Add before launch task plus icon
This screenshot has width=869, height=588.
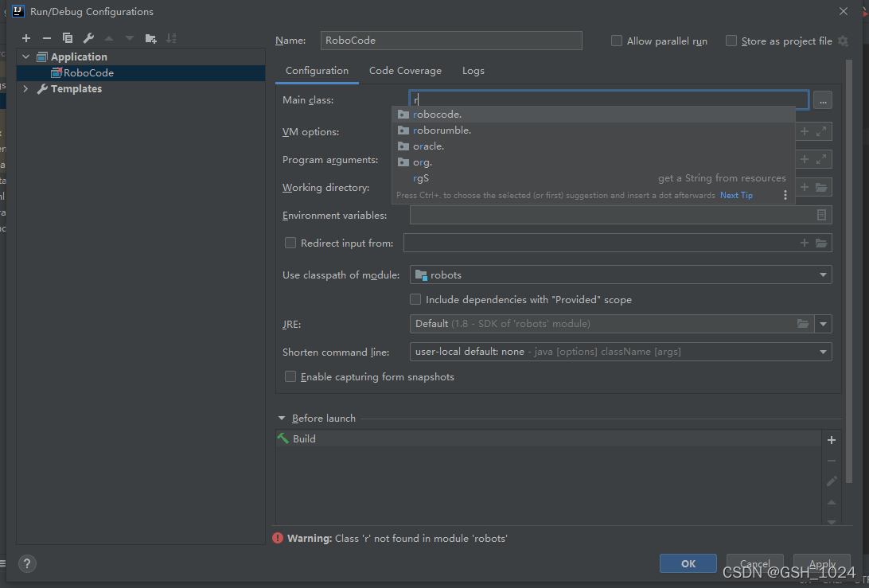coord(832,440)
